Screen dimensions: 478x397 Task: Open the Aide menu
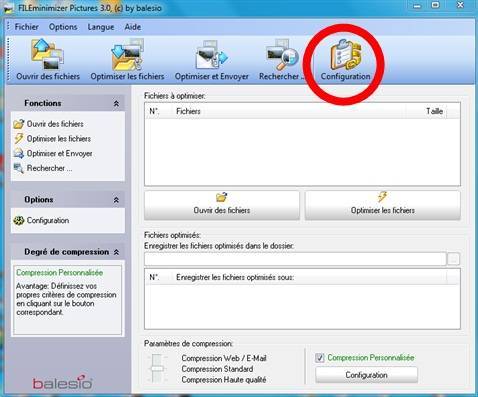[133, 27]
